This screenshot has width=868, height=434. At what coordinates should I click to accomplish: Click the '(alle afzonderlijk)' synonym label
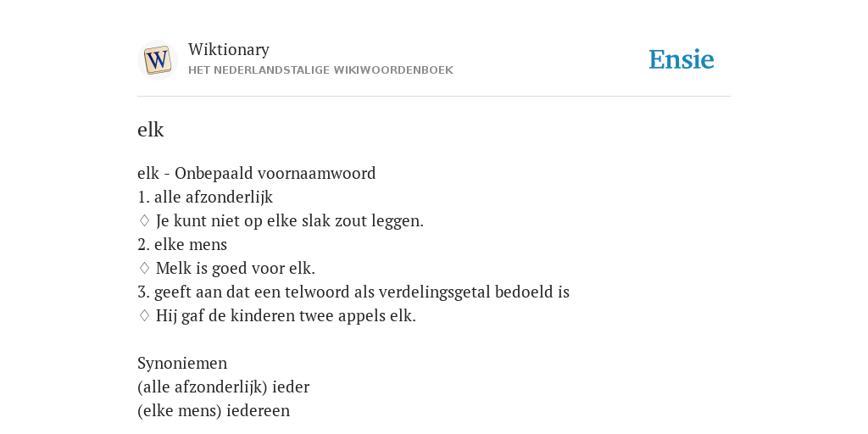pos(202,387)
